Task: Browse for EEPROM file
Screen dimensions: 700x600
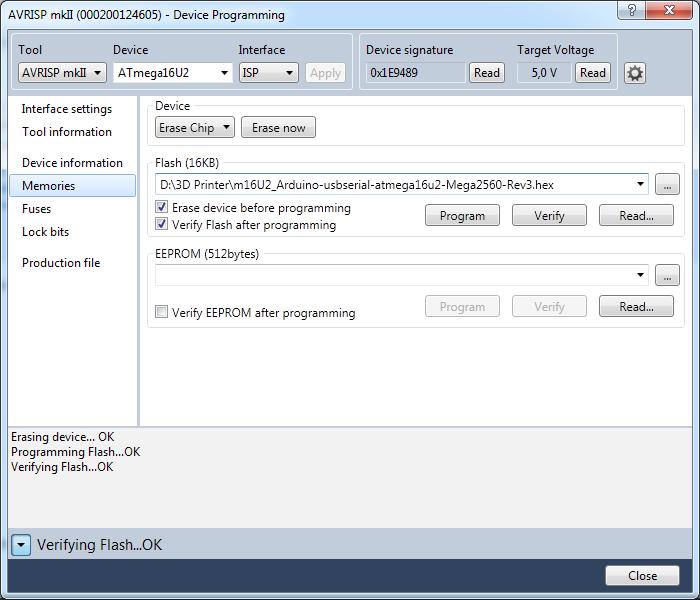Action: (x=667, y=275)
